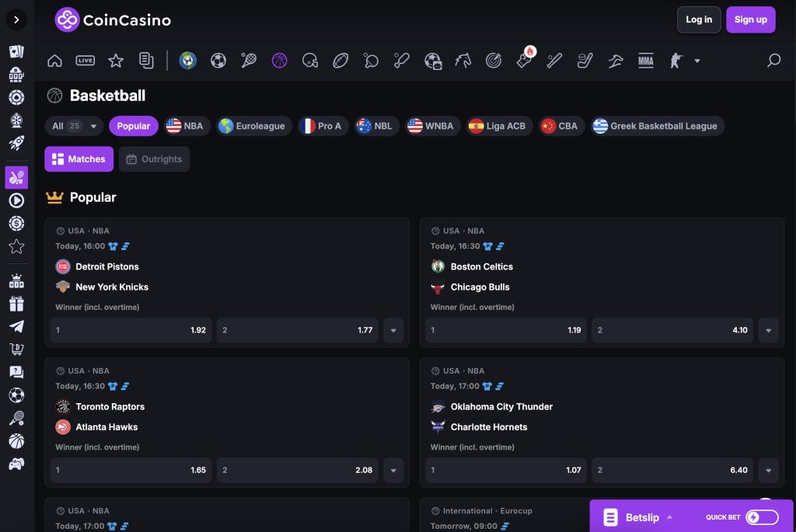
Task: Switch to Outrights view
Action: point(154,159)
